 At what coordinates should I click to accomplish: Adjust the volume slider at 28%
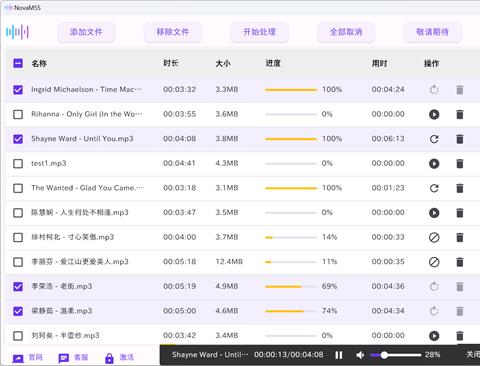coord(396,355)
